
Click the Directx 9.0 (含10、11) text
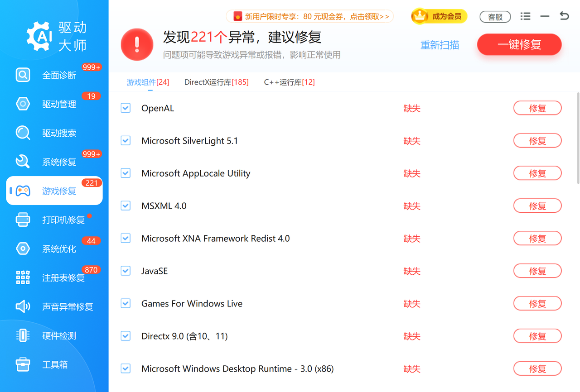pyautogui.click(x=184, y=336)
